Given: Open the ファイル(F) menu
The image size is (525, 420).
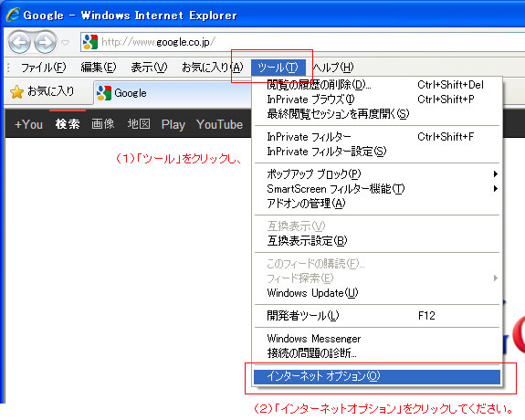Looking at the screenshot, I should (x=44, y=68).
